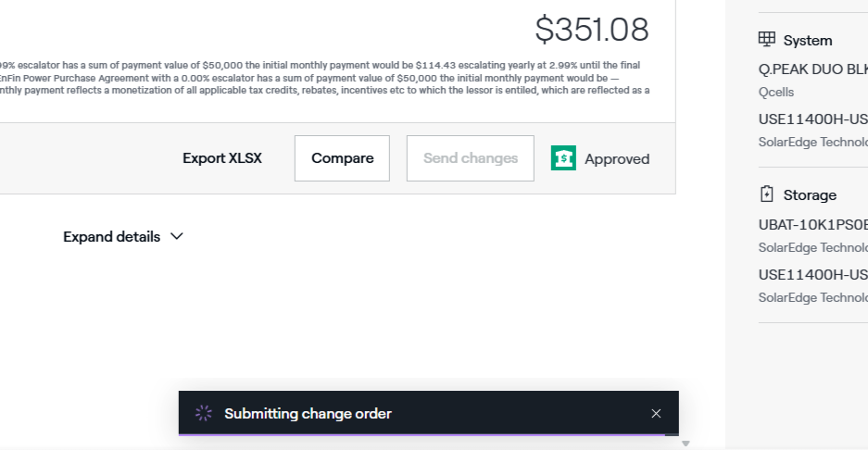Click the loading spinner in the toast
868x450 pixels.
(204, 414)
